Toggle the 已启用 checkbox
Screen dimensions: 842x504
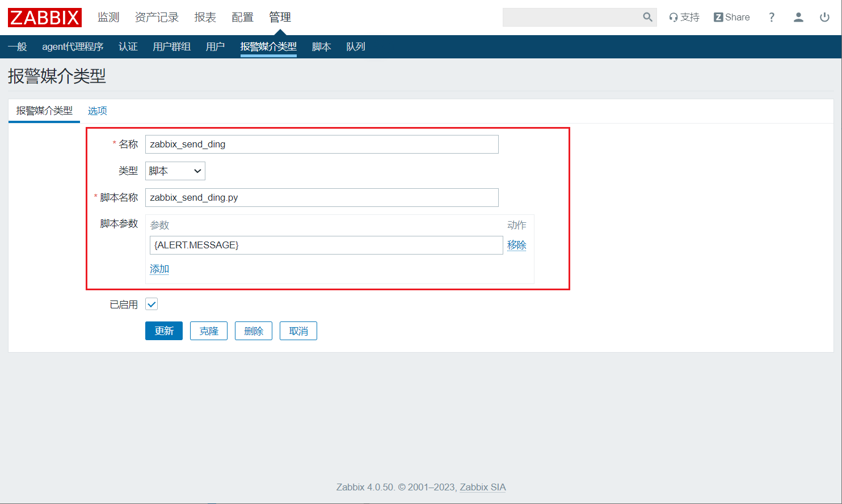pyautogui.click(x=151, y=304)
